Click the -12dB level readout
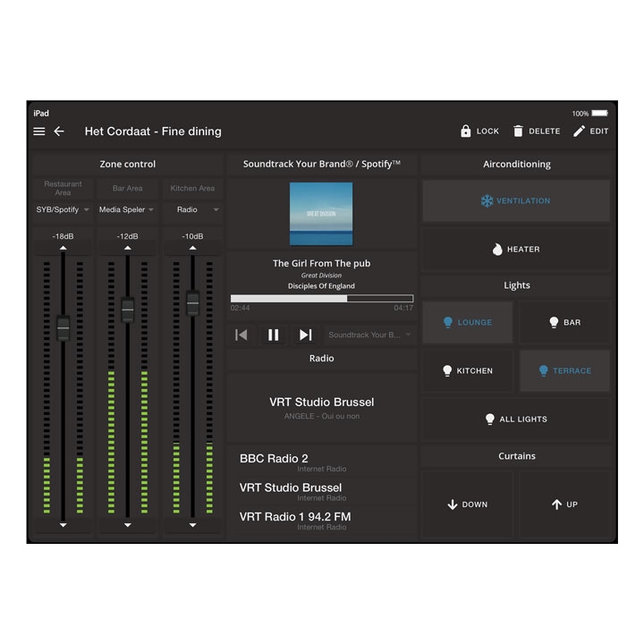Screen dimensions: 644x644 pyautogui.click(x=128, y=236)
